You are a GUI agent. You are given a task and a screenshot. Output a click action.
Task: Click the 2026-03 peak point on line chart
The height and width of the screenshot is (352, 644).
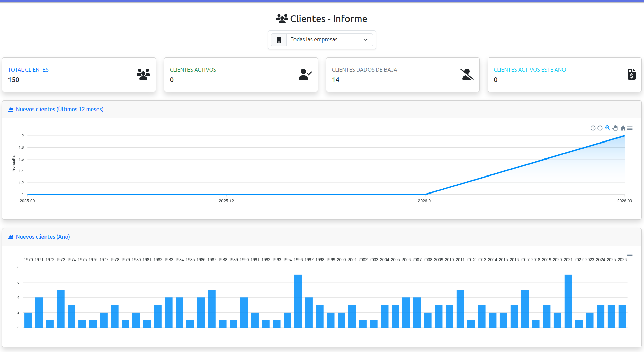[624, 136]
